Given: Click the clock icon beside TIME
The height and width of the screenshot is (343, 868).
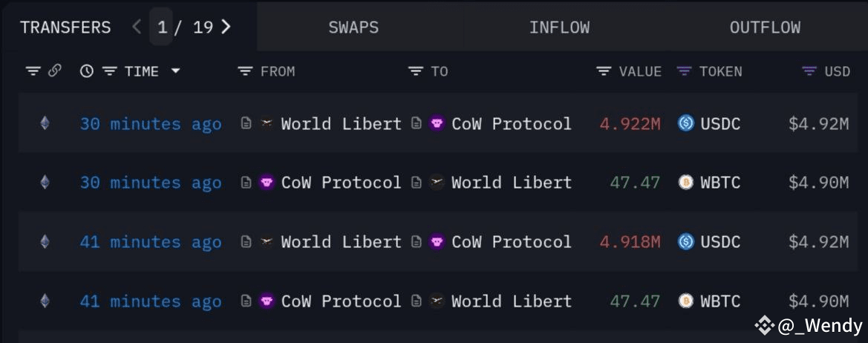Looking at the screenshot, I should 87,71.
